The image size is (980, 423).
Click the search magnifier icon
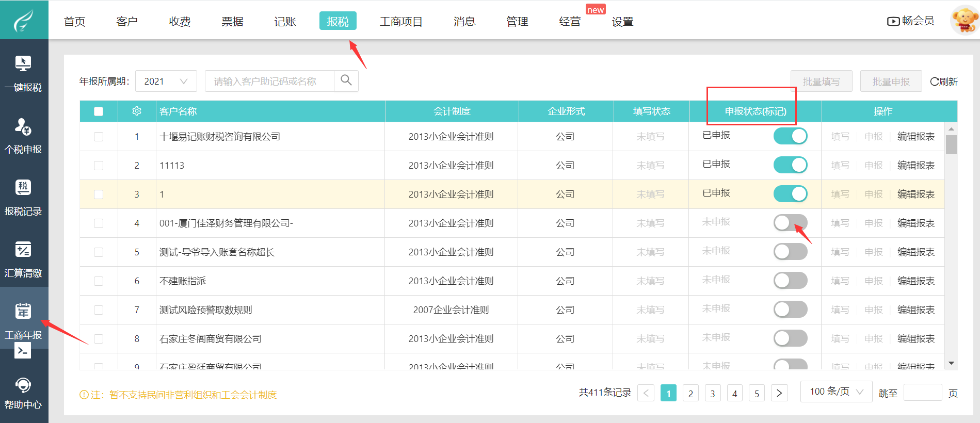[x=346, y=80]
